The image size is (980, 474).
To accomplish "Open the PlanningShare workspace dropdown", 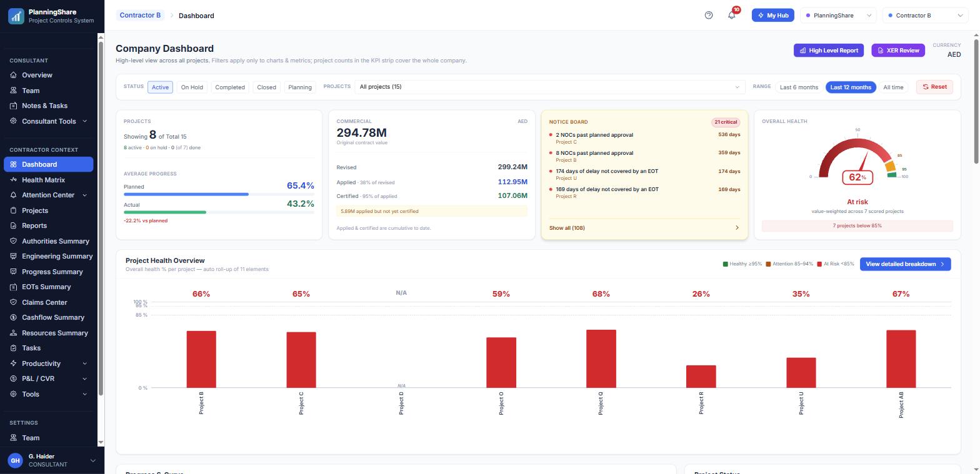I will (839, 16).
